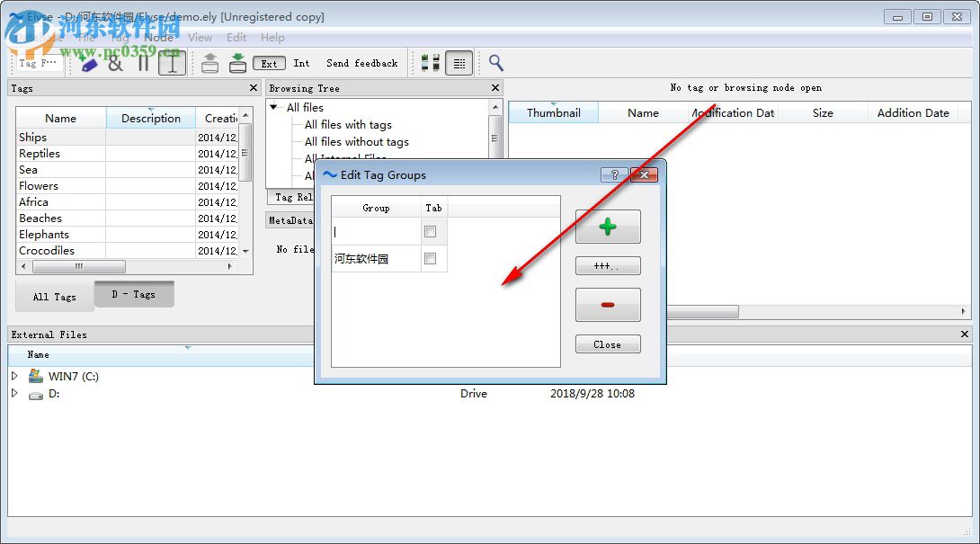Screen dimensions: 980x544
Task: Click the import into database icon with green arrow
Action: point(237,63)
